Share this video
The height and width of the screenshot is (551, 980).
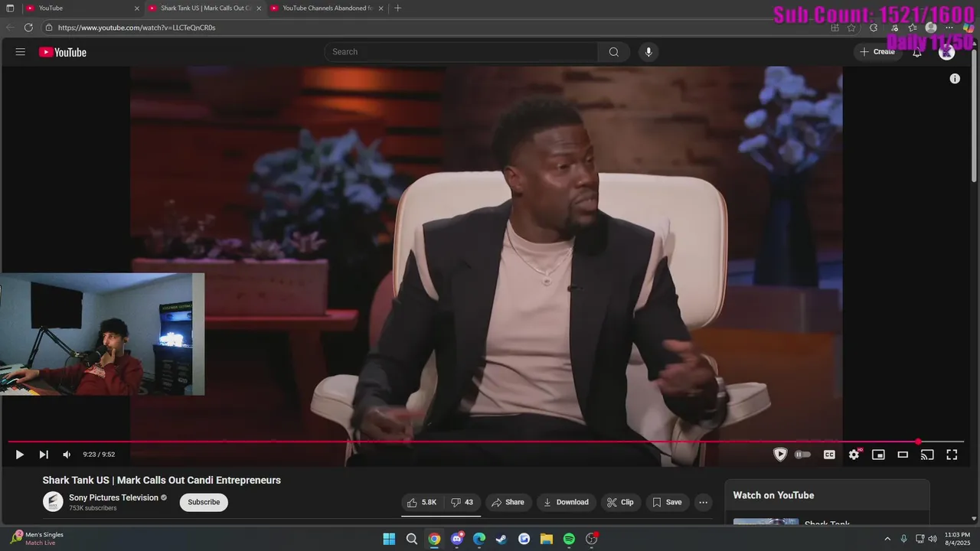coord(508,502)
